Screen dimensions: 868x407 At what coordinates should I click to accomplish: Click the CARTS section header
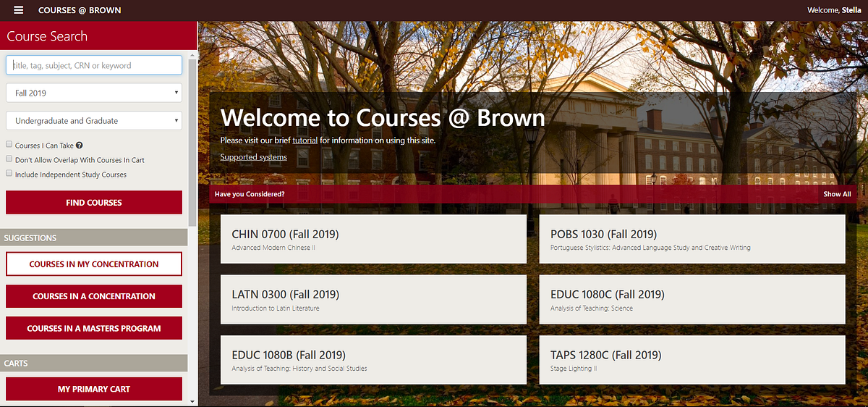point(94,363)
